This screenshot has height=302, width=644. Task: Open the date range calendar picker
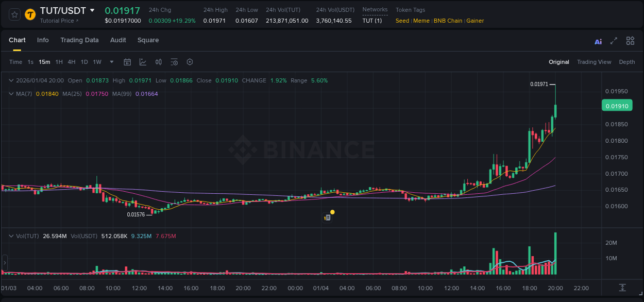(x=127, y=62)
